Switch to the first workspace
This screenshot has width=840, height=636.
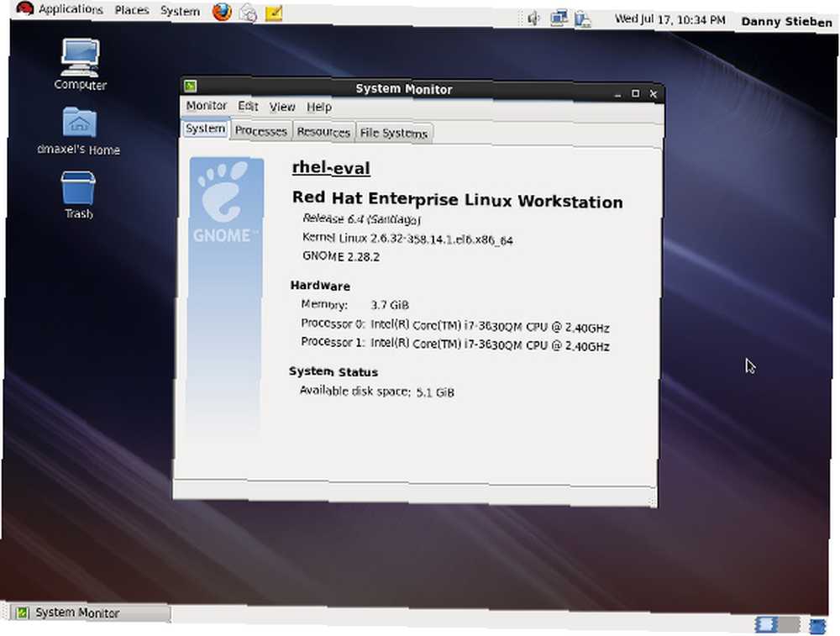[x=765, y=624]
